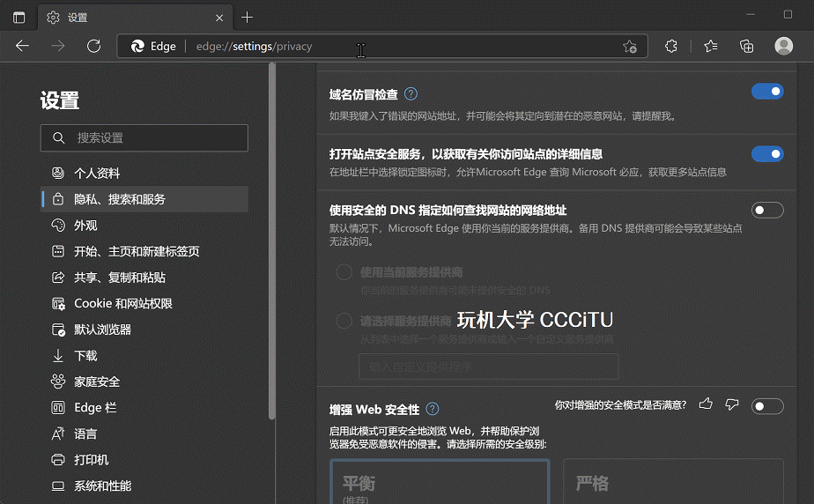
Task: Open the Favorites star list icon
Action: (710, 47)
